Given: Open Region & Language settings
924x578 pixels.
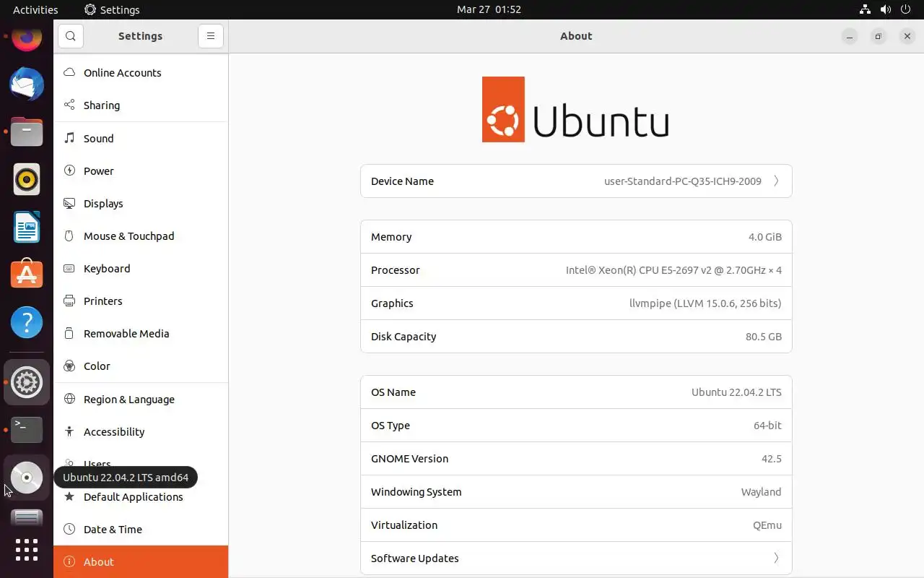Looking at the screenshot, I should tap(141, 399).
